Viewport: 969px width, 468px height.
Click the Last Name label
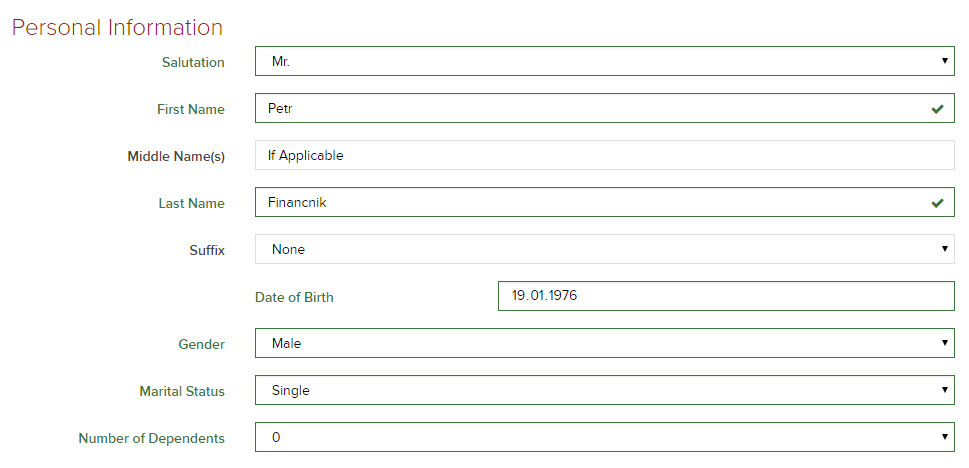pos(191,204)
